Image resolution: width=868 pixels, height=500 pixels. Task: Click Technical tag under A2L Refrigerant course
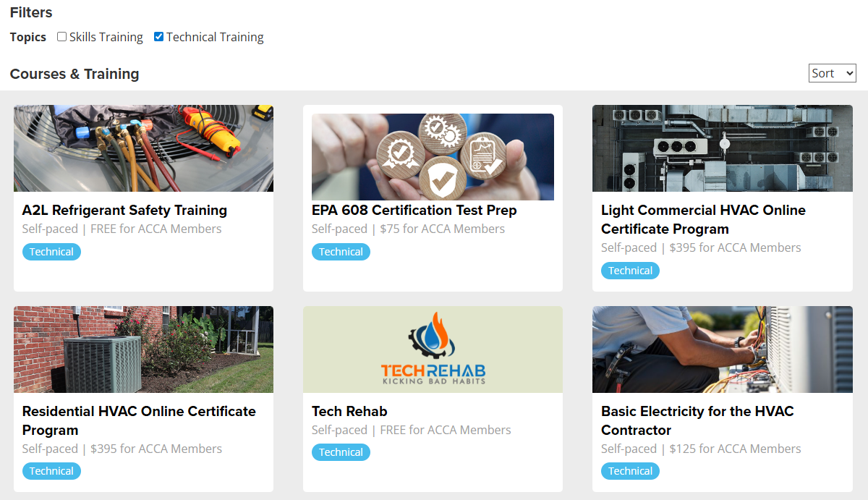point(51,252)
